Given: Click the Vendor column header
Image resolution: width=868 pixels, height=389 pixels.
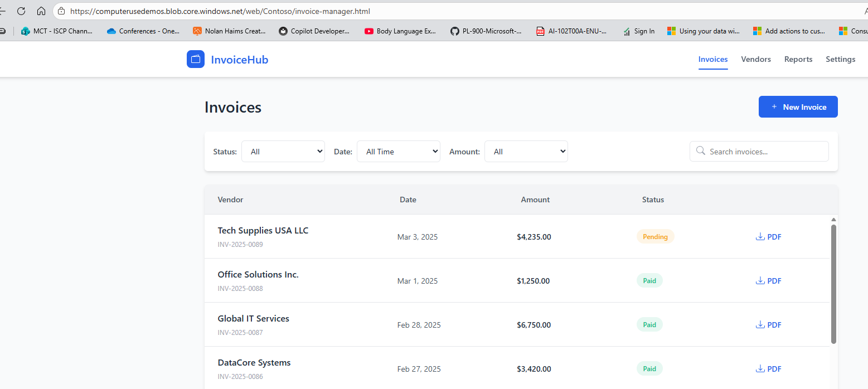Looking at the screenshot, I should (230, 200).
